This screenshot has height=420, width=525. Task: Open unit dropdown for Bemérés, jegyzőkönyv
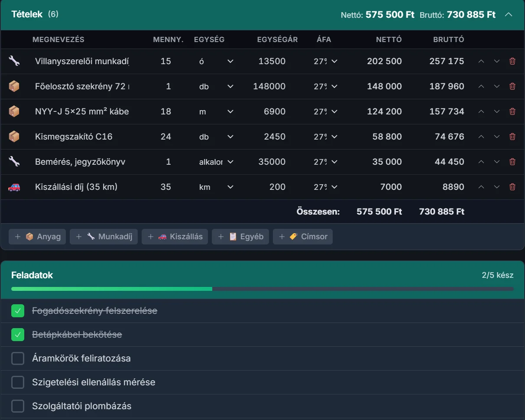(x=216, y=162)
